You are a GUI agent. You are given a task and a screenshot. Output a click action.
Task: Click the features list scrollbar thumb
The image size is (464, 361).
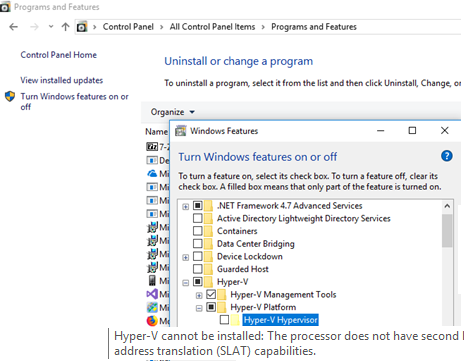[447, 231]
